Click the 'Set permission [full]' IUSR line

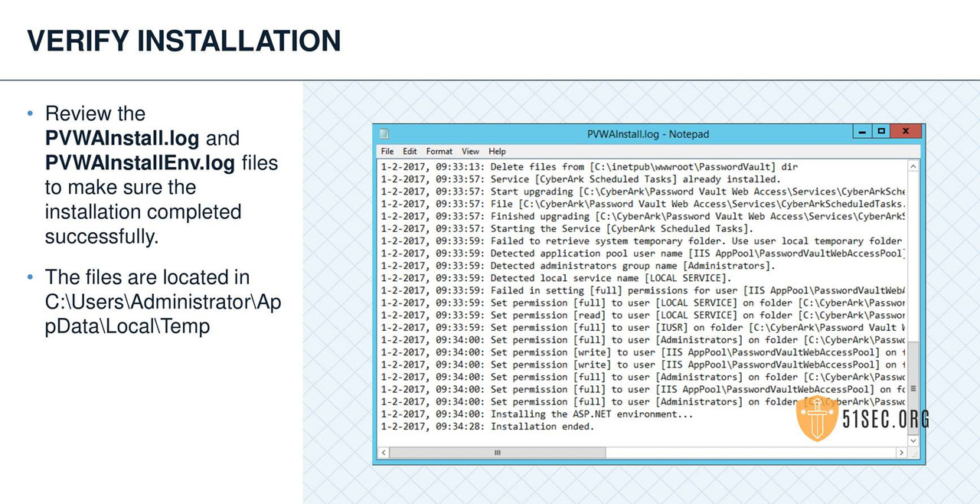tap(643, 328)
